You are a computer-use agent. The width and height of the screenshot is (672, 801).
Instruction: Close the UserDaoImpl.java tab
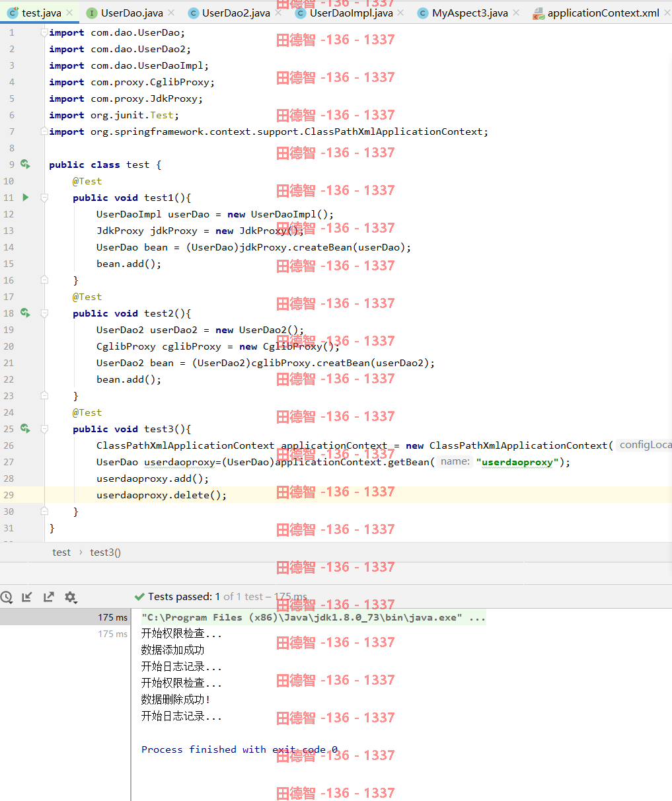[x=401, y=13]
